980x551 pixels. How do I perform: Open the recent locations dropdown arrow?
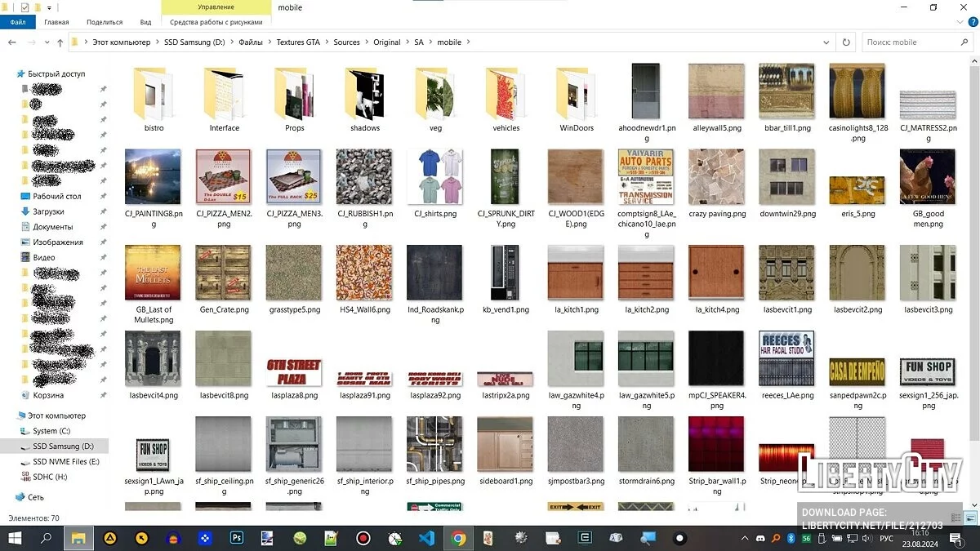[46, 42]
